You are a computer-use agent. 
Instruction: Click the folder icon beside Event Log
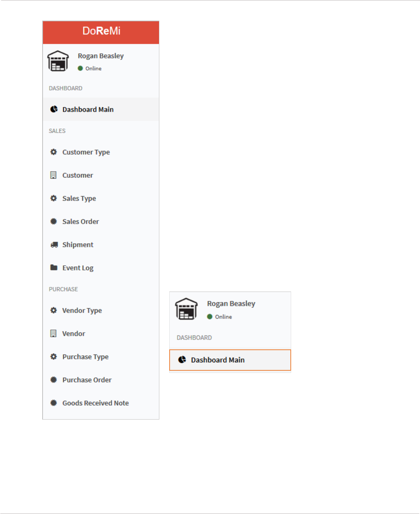(54, 267)
